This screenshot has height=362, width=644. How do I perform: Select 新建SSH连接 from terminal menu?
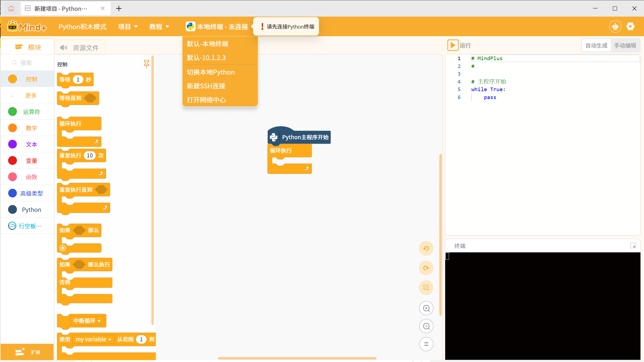[206, 86]
